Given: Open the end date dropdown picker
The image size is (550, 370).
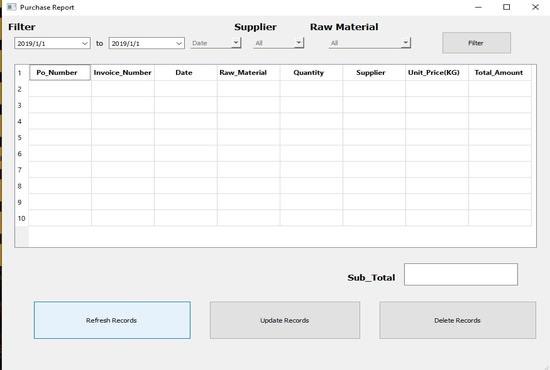Looking at the screenshot, I should click(x=179, y=43).
